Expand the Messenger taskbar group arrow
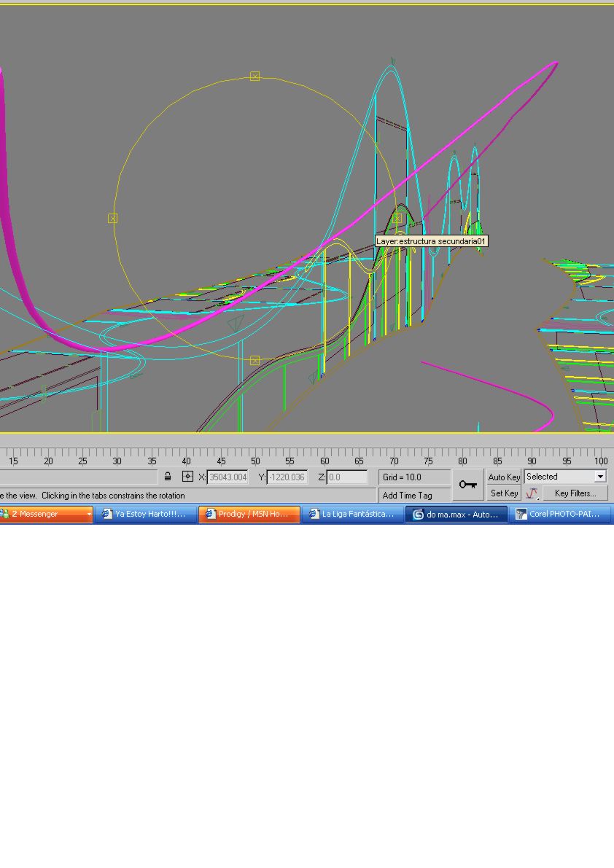614x868 pixels. 88,515
